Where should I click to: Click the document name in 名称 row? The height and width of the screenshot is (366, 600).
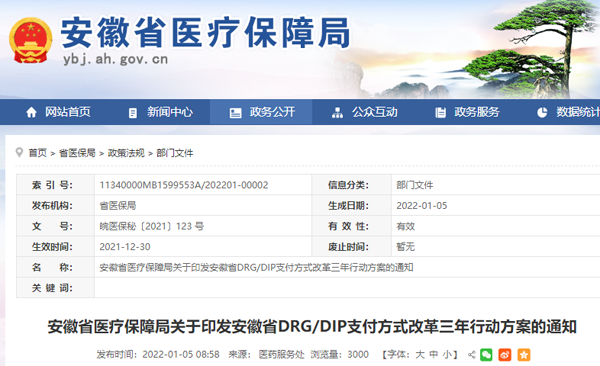256,268
